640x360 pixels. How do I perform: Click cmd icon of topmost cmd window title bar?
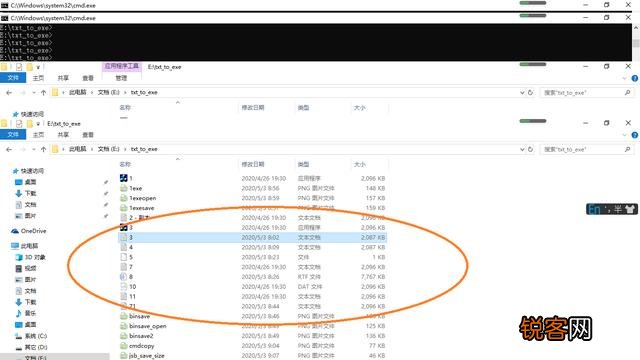click(4, 5)
